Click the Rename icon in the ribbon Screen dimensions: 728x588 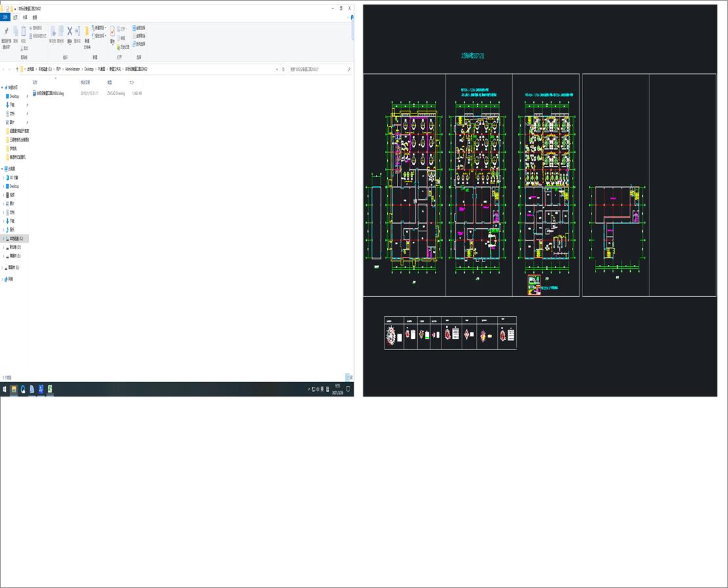click(77, 33)
